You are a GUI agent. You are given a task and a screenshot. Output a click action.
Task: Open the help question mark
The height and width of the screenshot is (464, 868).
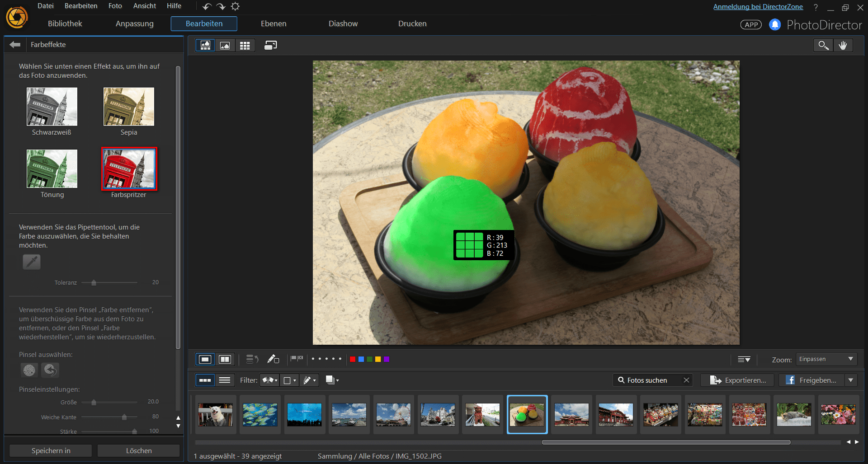pos(816,7)
